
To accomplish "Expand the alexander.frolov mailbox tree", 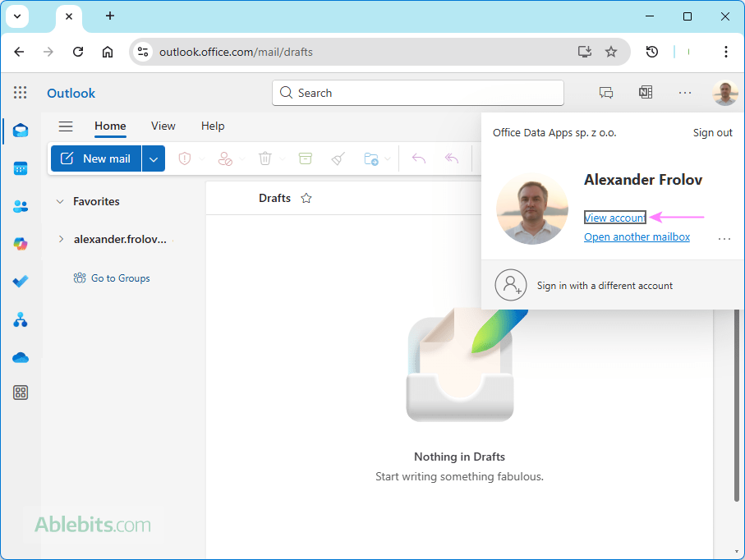I will [60, 239].
